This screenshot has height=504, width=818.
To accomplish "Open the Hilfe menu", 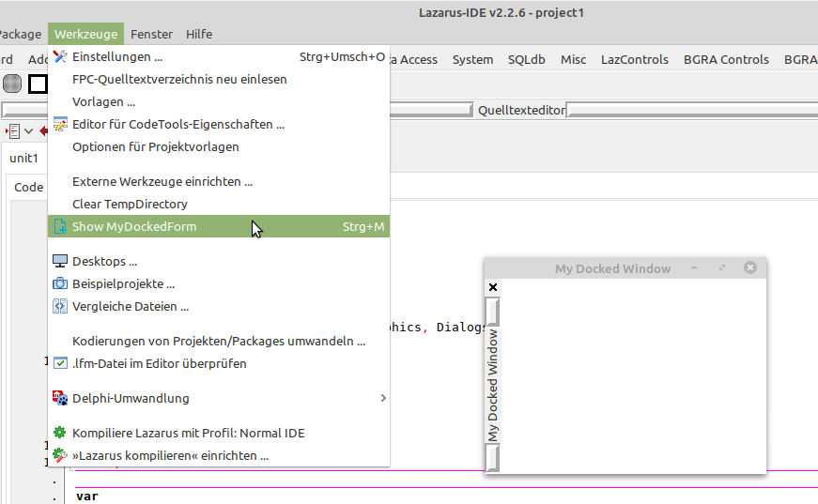I will click(199, 34).
